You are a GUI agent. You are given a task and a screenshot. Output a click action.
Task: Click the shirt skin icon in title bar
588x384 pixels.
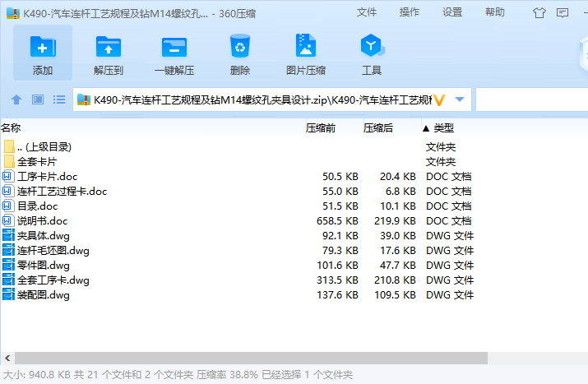(539, 13)
